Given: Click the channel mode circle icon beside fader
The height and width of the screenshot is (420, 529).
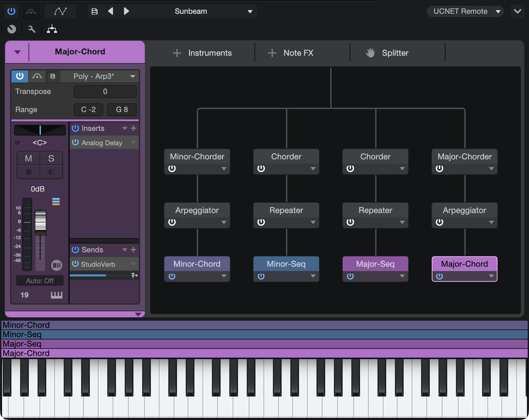Looking at the screenshot, I should point(57,265).
